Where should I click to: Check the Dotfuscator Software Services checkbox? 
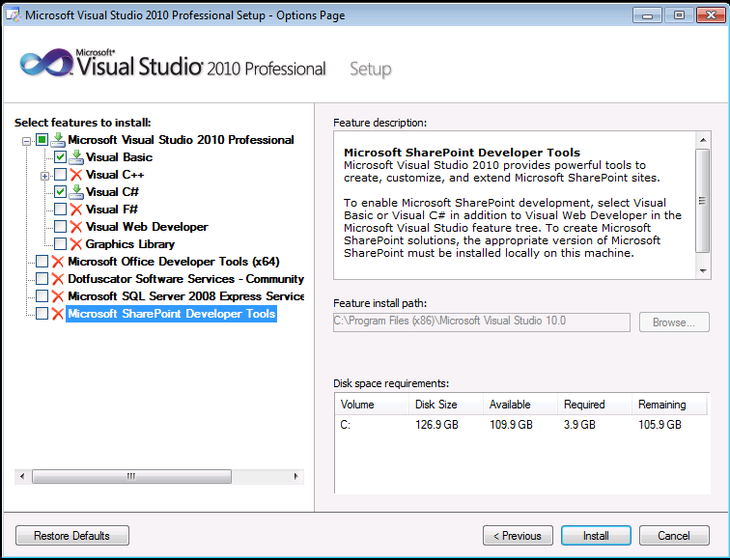point(42,279)
